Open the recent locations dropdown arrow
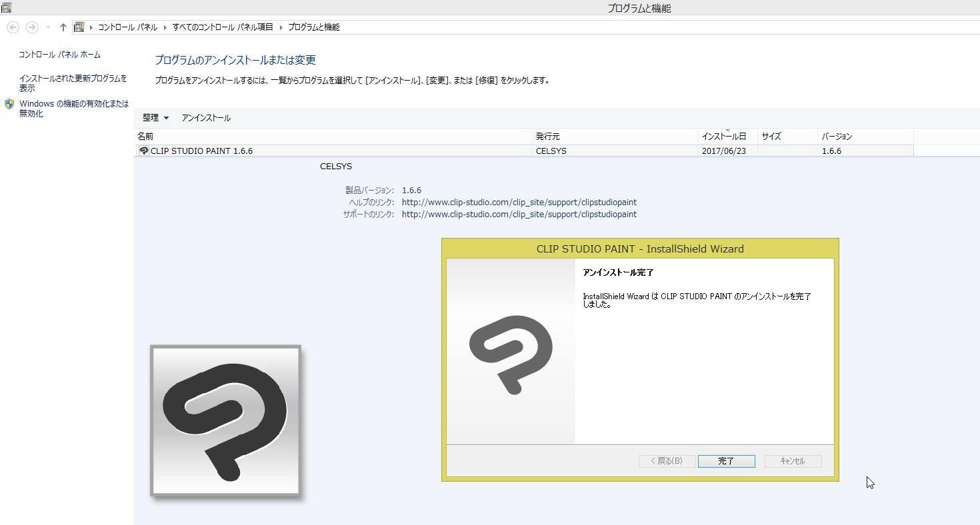Screen dimensions: 980x525 click(48, 27)
